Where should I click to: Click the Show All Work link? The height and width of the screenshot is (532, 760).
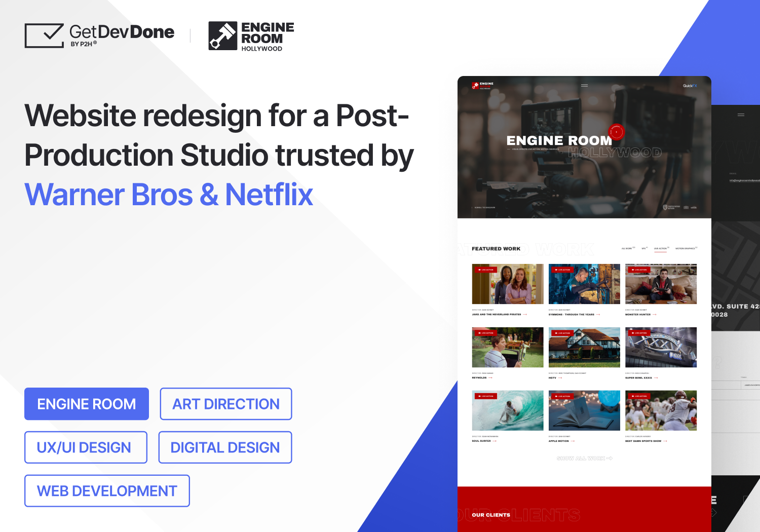pos(584,459)
